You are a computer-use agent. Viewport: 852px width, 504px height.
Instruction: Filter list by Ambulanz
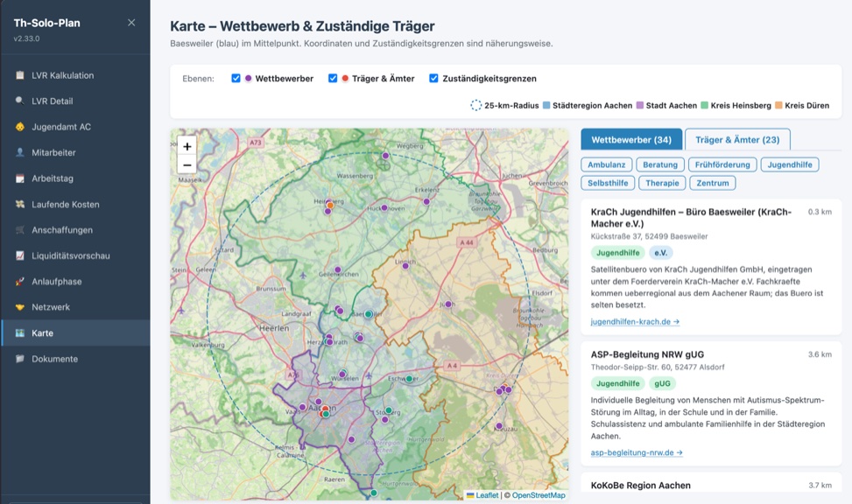point(607,164)
